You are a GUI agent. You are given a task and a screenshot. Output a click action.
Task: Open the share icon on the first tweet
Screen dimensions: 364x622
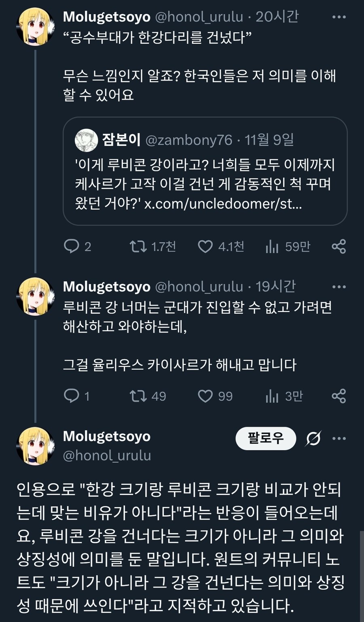pyautogui.click(x=340, y=247)
